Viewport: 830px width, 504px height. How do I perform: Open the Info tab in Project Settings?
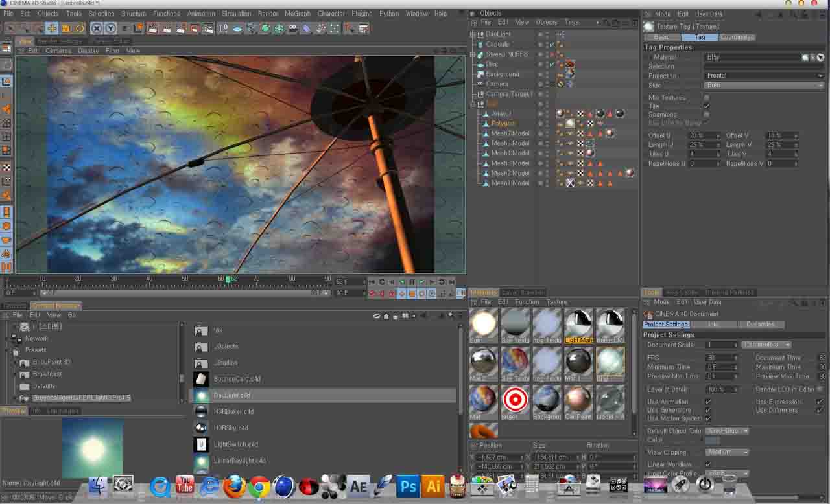pyautogui.click(x=713, y=325)
